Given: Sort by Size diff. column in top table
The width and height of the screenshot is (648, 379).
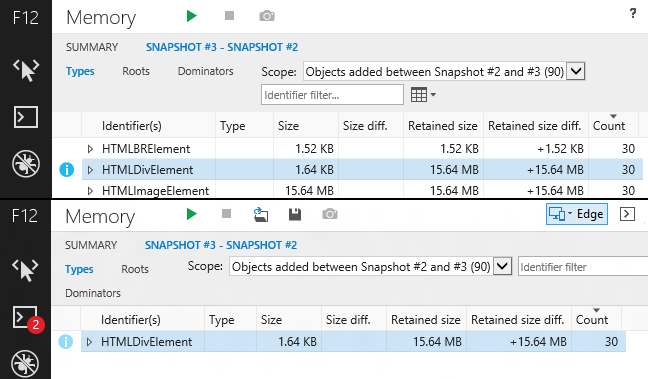Looking at the screenshot, I should (365, 126).
